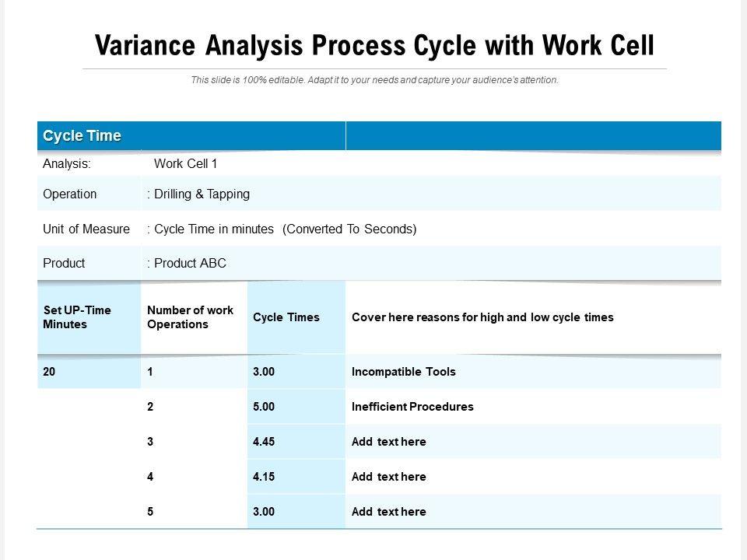The height and width of the screenshot is (560, 747).
Task: Select the setup time value '20'
Action: pos(49,372)
